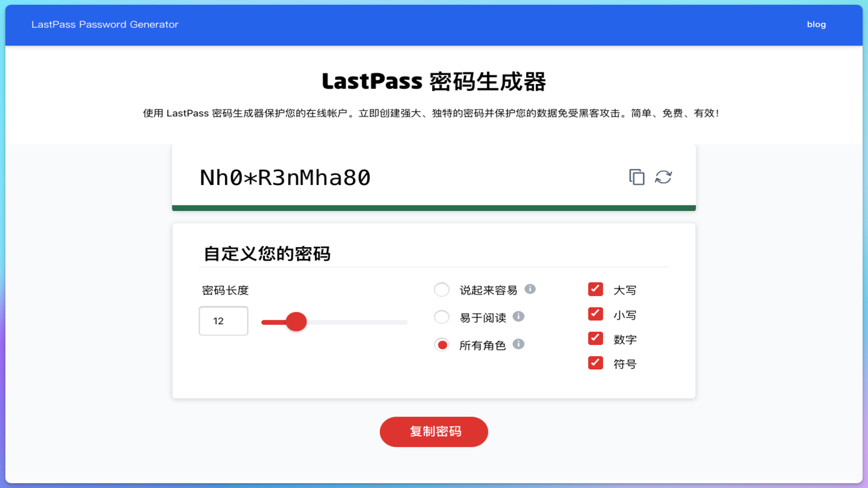This screenshot has width=868, height=488.
Task: Uncheck the 小写 option
Action: [x=595, y=313]
